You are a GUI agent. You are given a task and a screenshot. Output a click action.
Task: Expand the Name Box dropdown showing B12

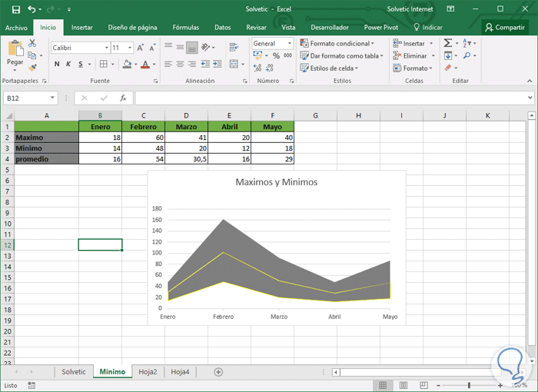[52, 98]
